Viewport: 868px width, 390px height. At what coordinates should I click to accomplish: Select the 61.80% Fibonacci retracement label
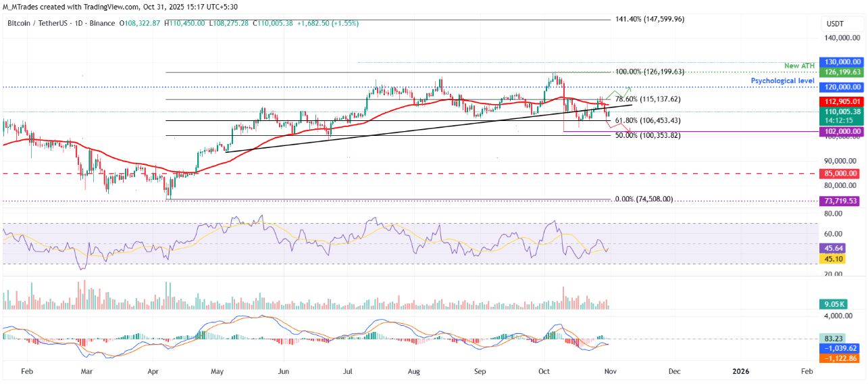(x=648, y=120)
